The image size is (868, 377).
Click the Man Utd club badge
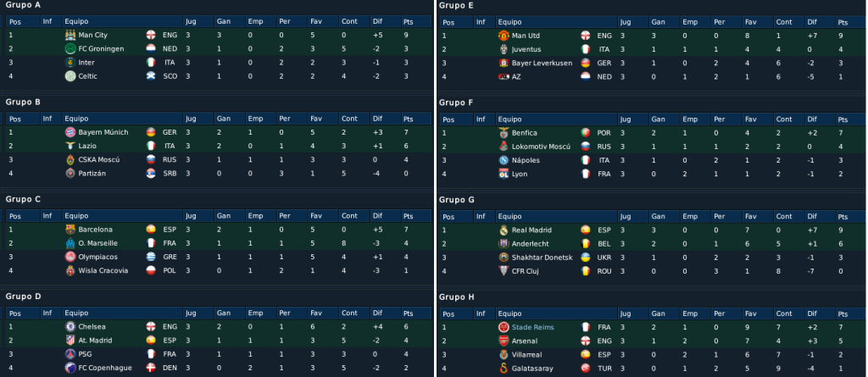click(504, 36)
